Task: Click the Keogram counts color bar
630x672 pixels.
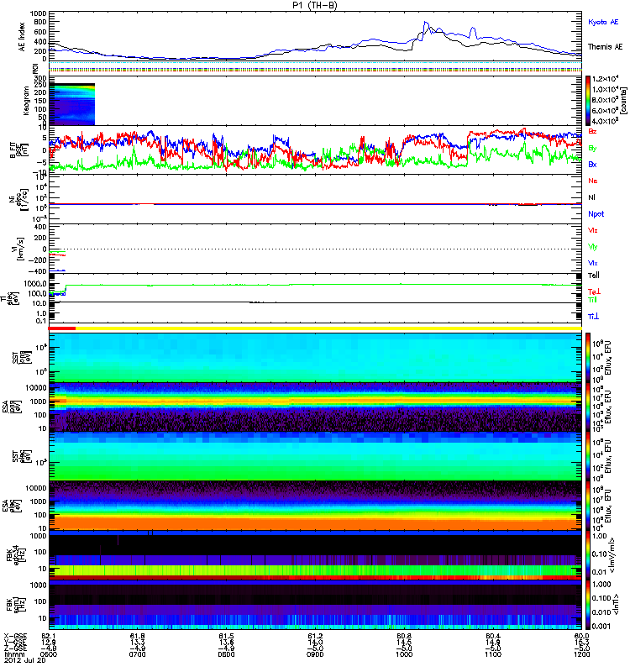Action: [x=587, y=101]
